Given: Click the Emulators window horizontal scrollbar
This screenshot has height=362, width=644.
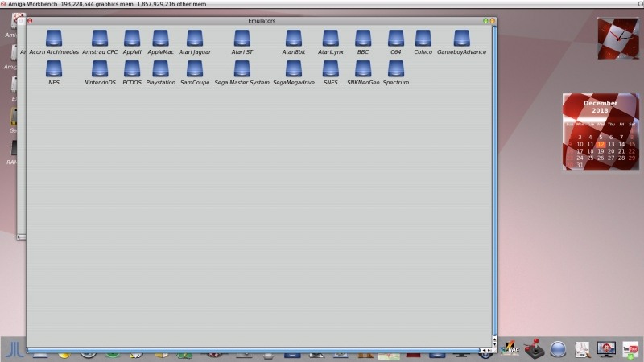Looking at the screenshot, I should click(253, 351).
